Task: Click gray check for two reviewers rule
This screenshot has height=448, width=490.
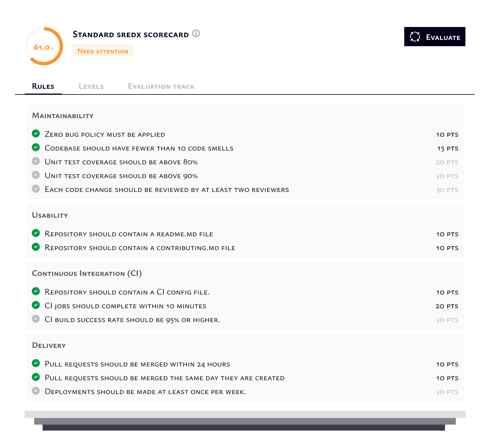Action: (x=36, y=189)
